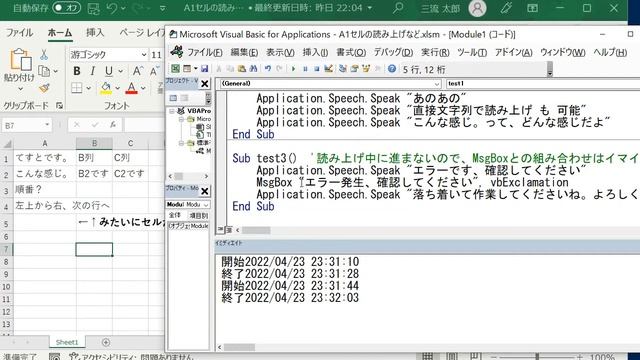Screen dimensions: 640x360
Task: Click the Undo icon in VBA toolbar
Action: [268, 69]
